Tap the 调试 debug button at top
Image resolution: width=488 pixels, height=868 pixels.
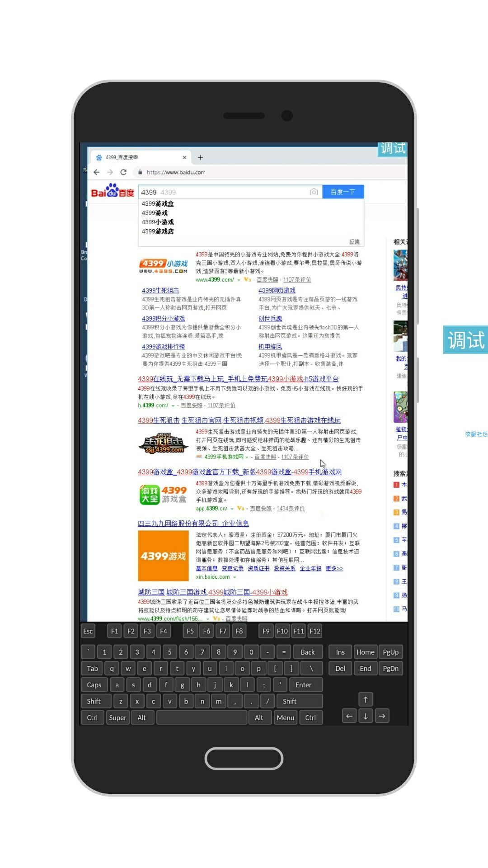(393, 149)
